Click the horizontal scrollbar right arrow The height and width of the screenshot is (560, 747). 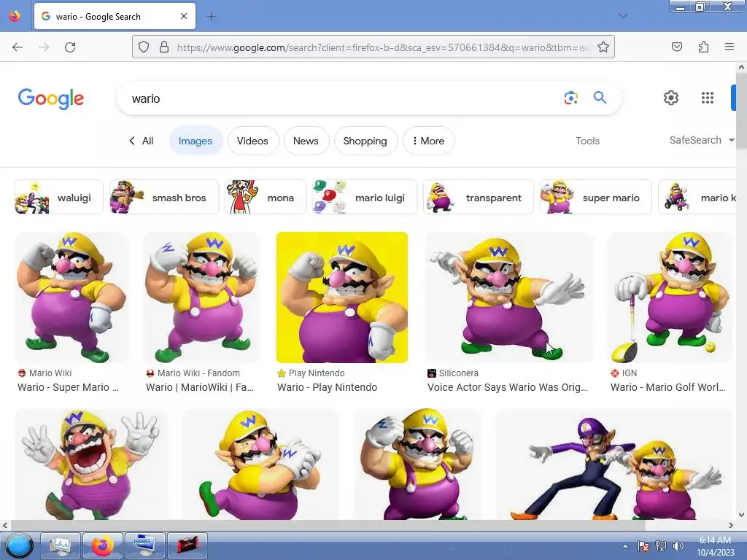coord(731,525)
